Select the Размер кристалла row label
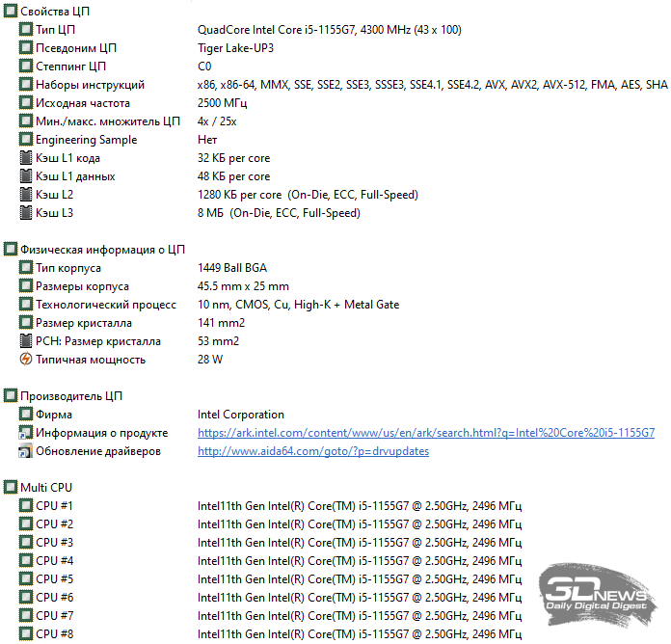671x644 pixels. click(x=84, y=323)
